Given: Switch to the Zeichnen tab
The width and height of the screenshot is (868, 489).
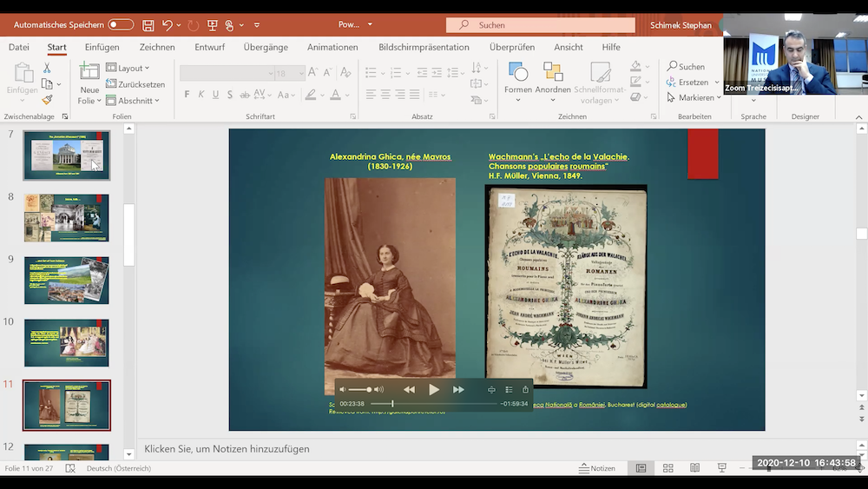Looking at the screenshot, I should click(x=157, y=47).
